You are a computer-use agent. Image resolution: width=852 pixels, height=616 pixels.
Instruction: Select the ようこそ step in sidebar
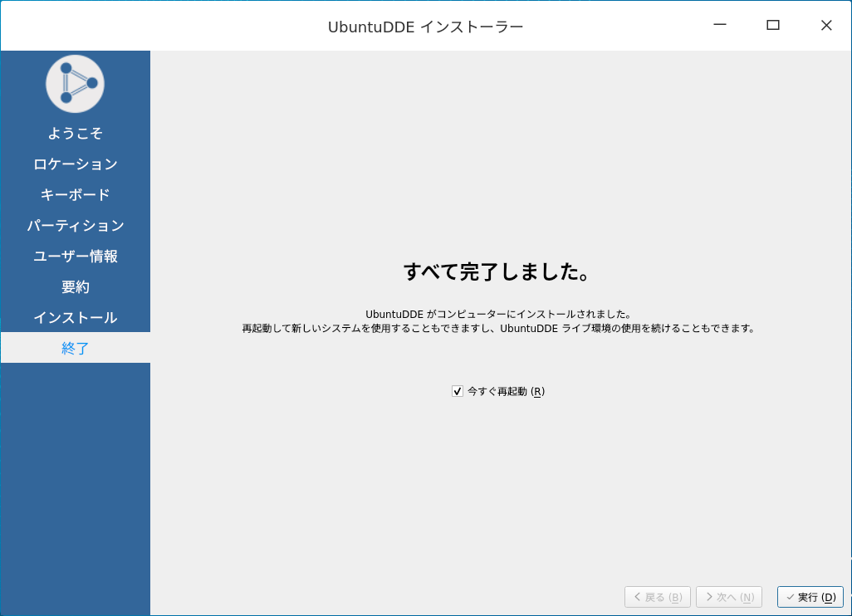75,133
